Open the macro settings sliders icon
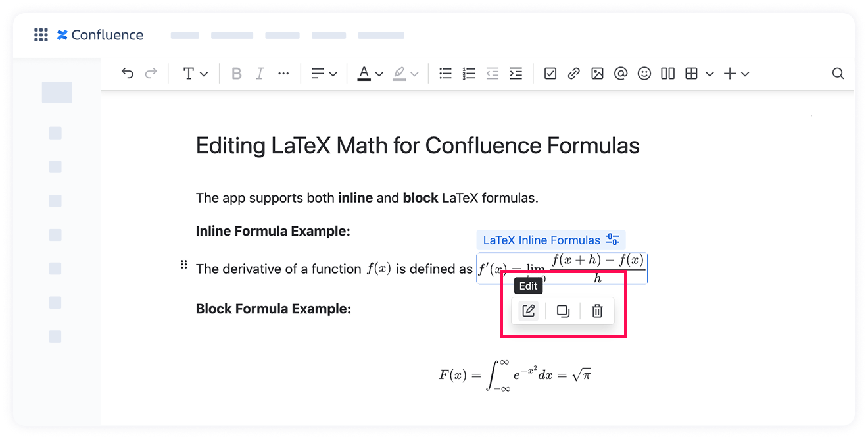Image resolution: width=868 pixels, height=439 pixels. pyautogui.click(x=612, y=240)
